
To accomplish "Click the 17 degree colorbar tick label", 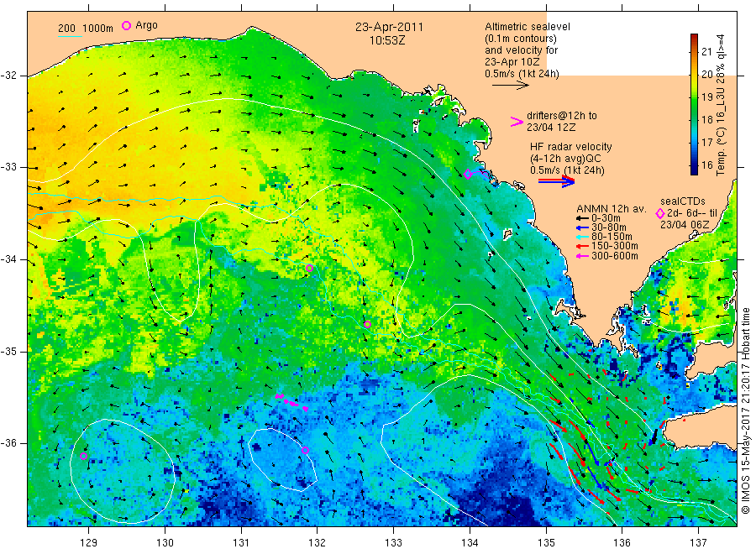I will point(706,142).
